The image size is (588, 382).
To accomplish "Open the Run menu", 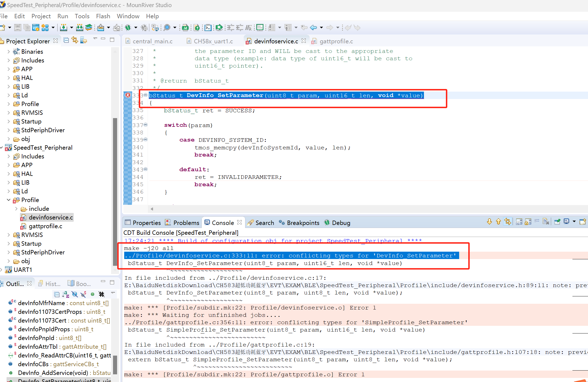I will click(63, 16).
